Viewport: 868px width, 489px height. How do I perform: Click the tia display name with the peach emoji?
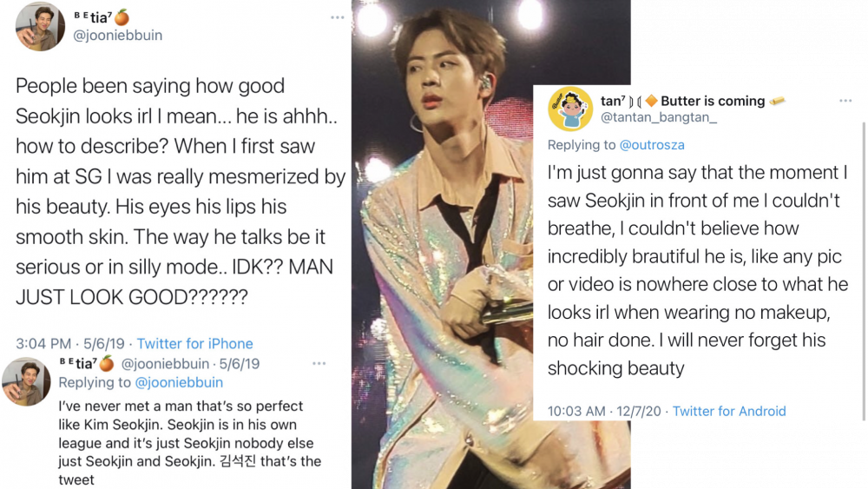102,17
